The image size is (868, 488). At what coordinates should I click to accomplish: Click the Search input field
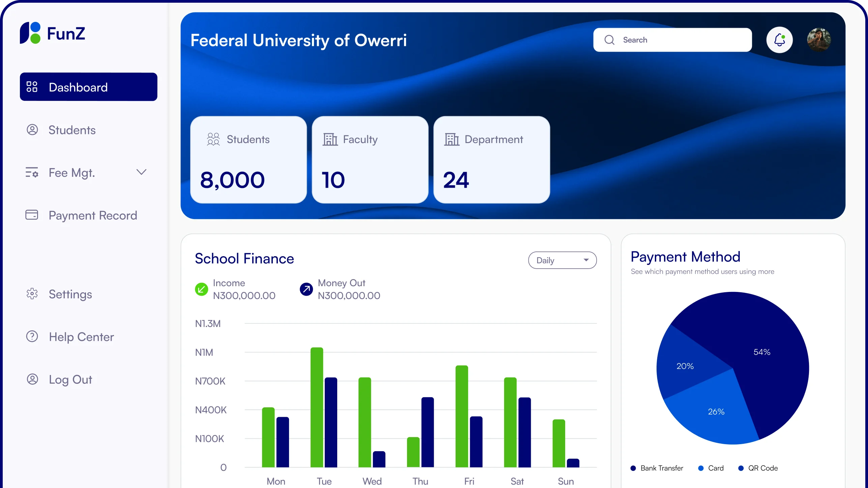click(x=681, y=40)
